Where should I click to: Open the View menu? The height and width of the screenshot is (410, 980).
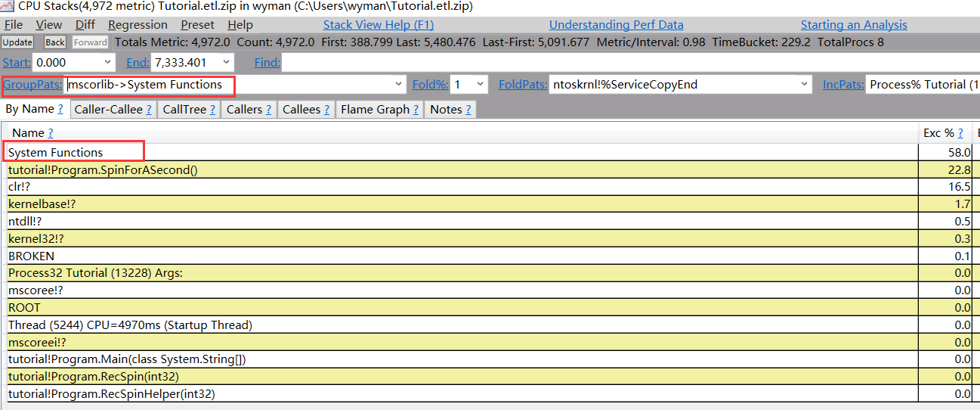49,25
